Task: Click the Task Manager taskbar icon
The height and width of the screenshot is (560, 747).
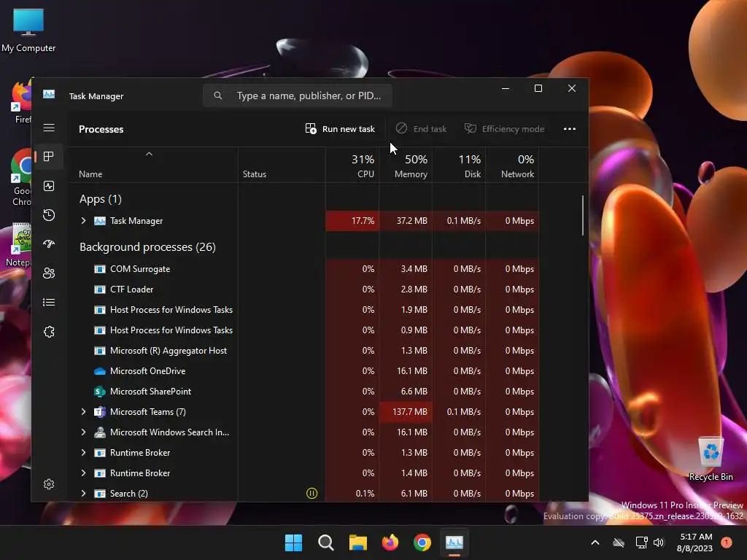Action: (454, 542)
